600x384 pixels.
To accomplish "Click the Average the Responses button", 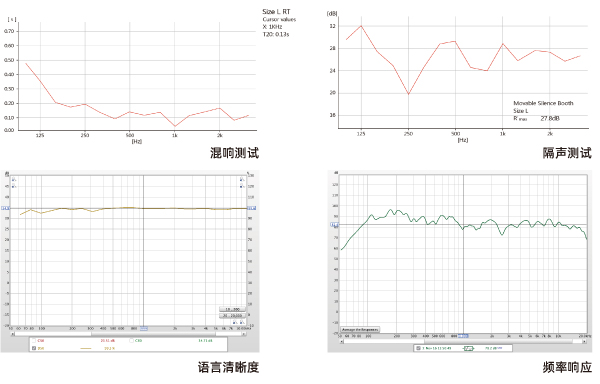I will tap(360, 329).
